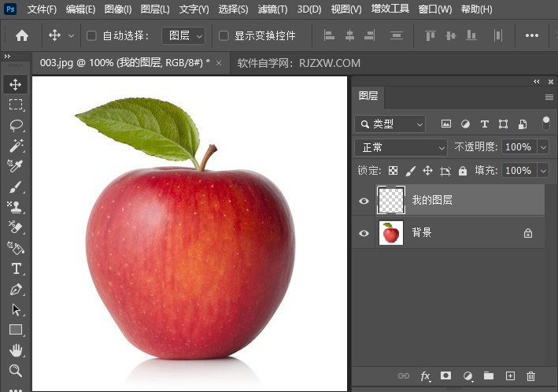Select the Magic Wand tool

pyautogui.click(x=16, y=146)
